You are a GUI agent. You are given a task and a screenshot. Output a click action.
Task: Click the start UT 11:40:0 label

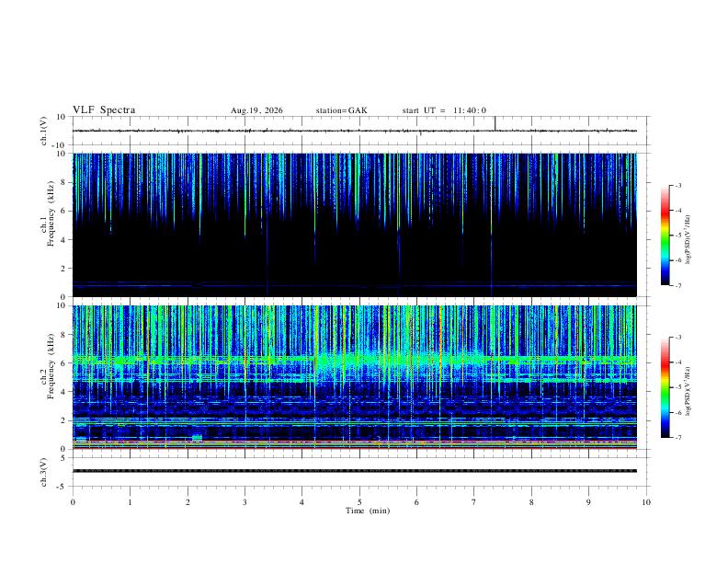click(x=444, y=110)
